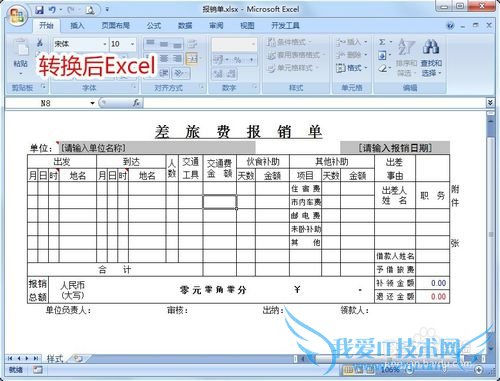Open the Office button menu
This screenshot has height=381, width=500.
pyautogui.click(x=17, y=15)
